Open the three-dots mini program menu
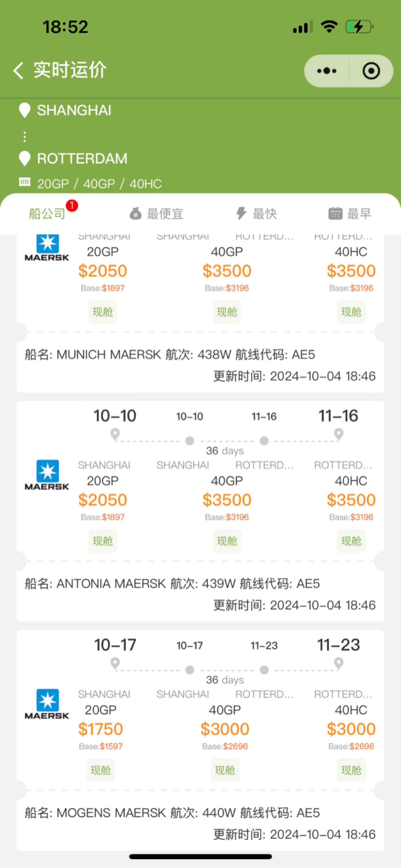The width and height of the screenshot is (401, 868). pyautogui.click(x=327, y=71)
